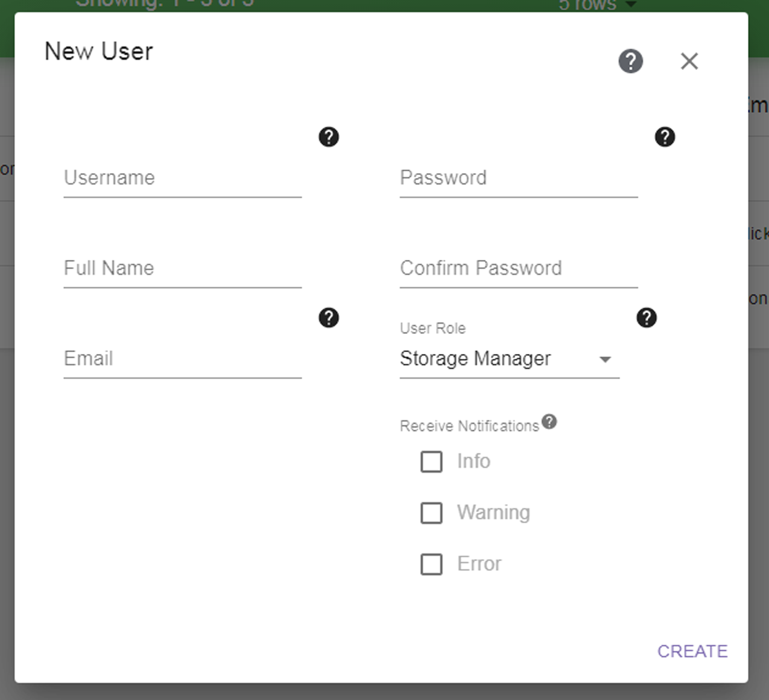Focus the Confirm Password input field
769x700 pixels.
click(x=519, y=269)
